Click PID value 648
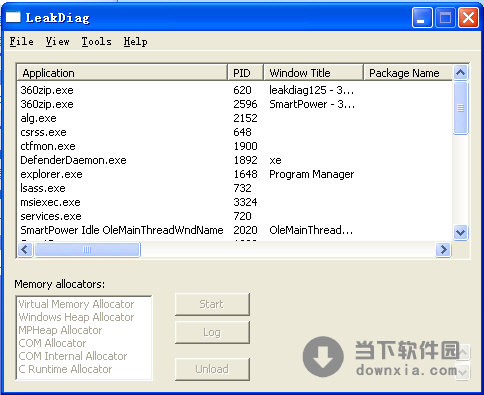484x395 pixels. click(x=242, y=132)
